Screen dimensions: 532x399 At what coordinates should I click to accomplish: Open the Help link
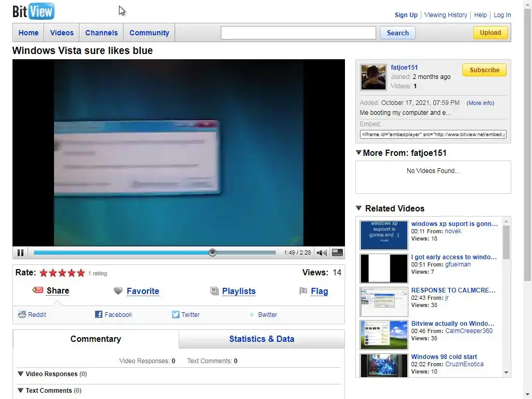click(480, 15)
